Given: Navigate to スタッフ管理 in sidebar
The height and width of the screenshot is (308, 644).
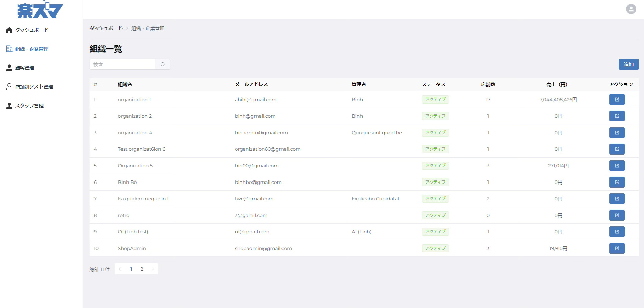Looking at the screenshot, I should [29, 106].
